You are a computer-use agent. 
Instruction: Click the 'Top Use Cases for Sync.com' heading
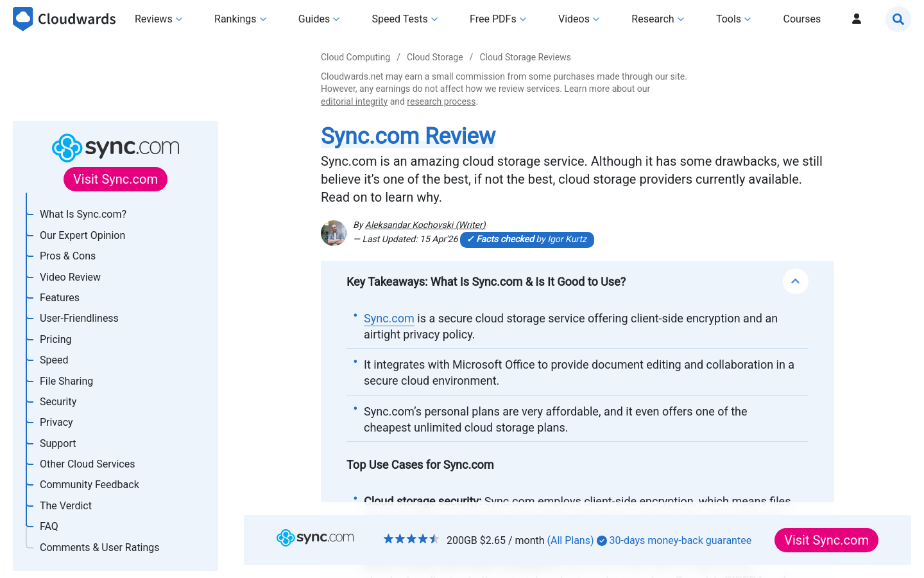pyautogui.click(x=420, y=464)
